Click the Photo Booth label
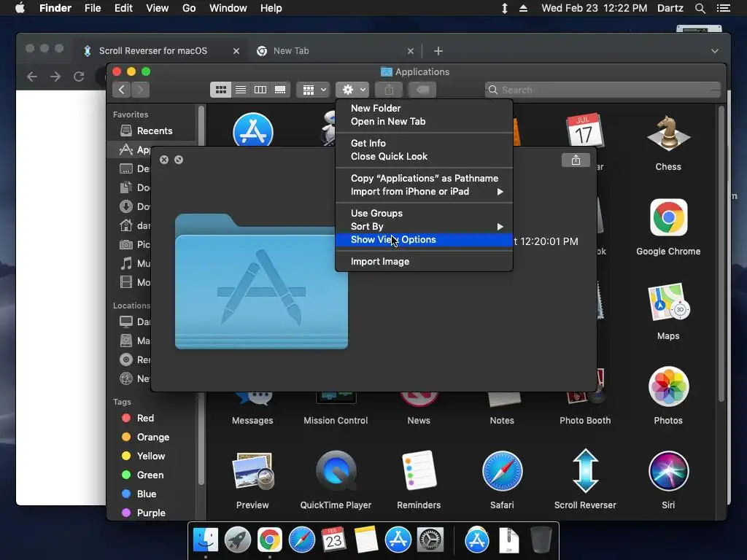The width and height of the screenshot is (747, 560). (x=585, y=421)
